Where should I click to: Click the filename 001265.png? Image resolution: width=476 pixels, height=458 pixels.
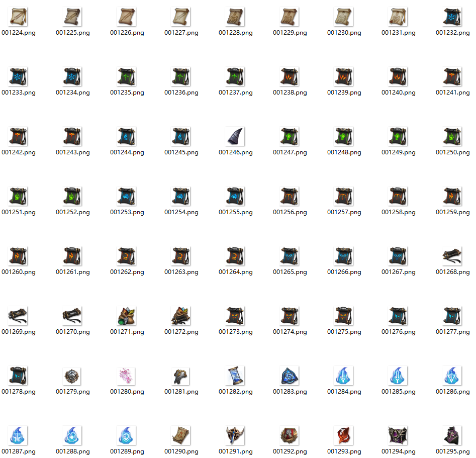coord(290,271)
